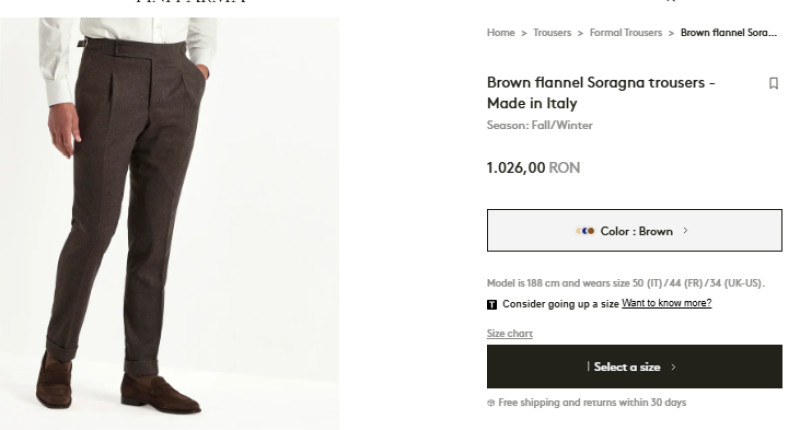This screenshot has height=430, width=800.
Task: Navigate to the Trousers breadcrumb
Action: 552,33
